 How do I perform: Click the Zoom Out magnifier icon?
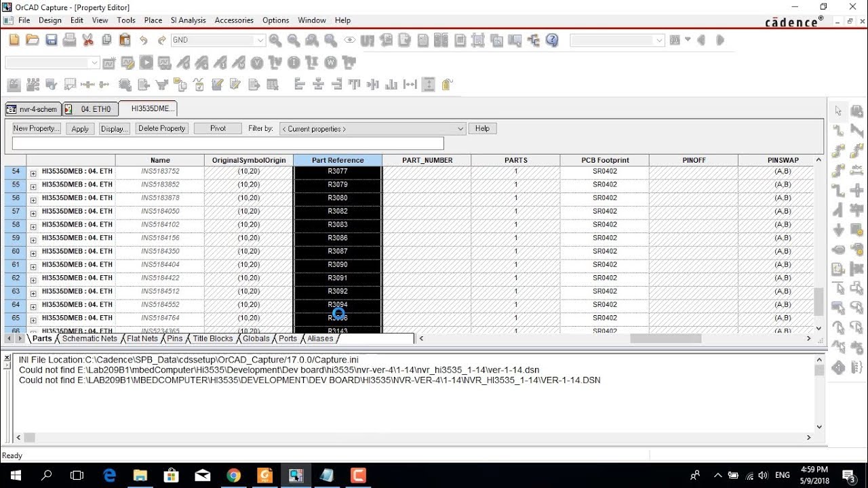294,41
